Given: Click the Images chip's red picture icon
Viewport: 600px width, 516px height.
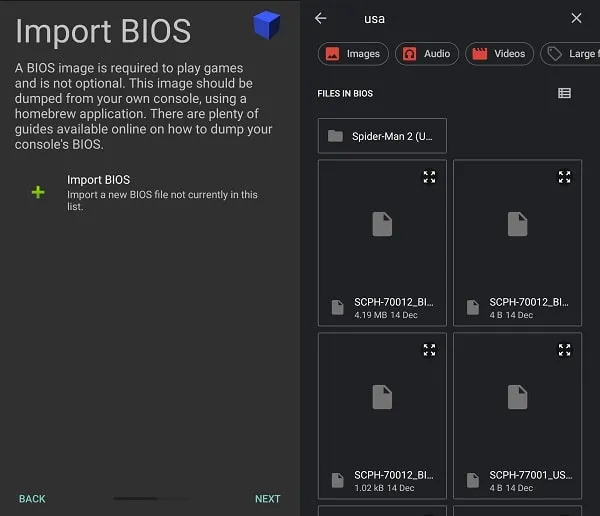Looking at the screenshot, I should pyautogui.click(x=332, y=54).
